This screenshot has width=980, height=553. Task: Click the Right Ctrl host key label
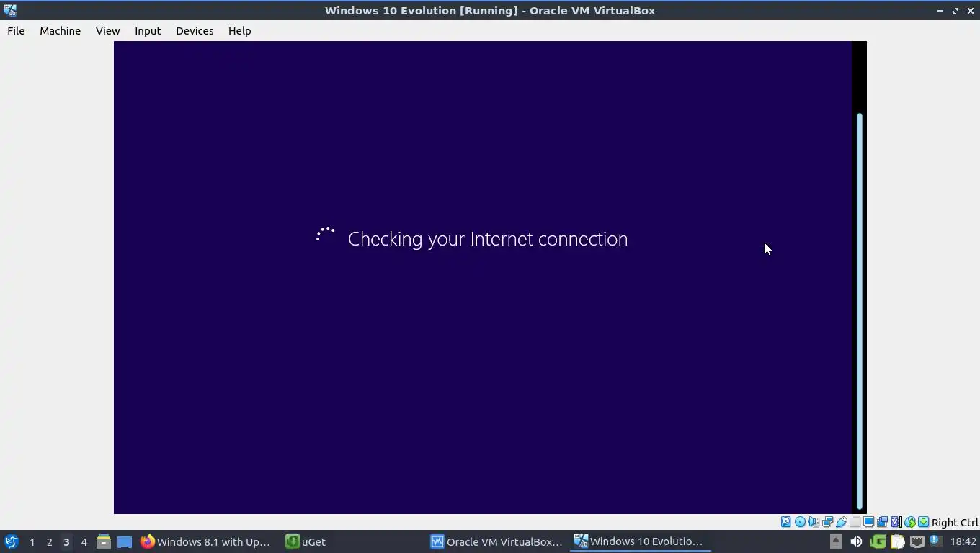955,523
